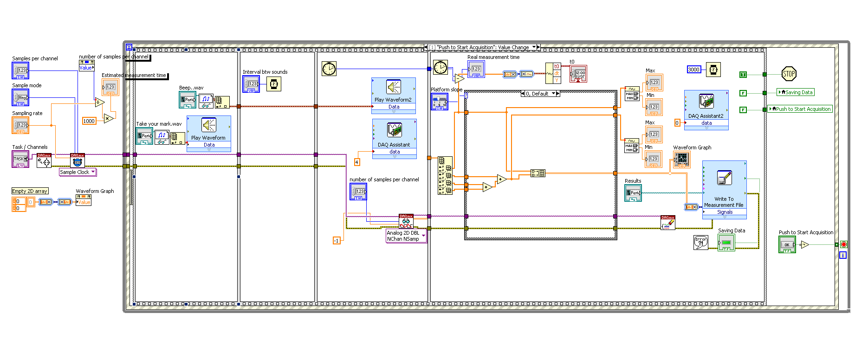Click the upper Array Max & Min function

(632, 93)
